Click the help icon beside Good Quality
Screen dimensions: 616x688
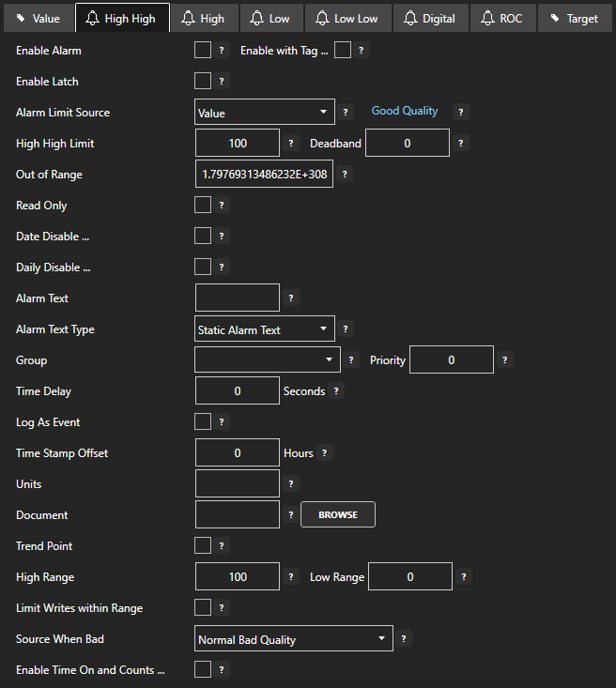(460, 112)
